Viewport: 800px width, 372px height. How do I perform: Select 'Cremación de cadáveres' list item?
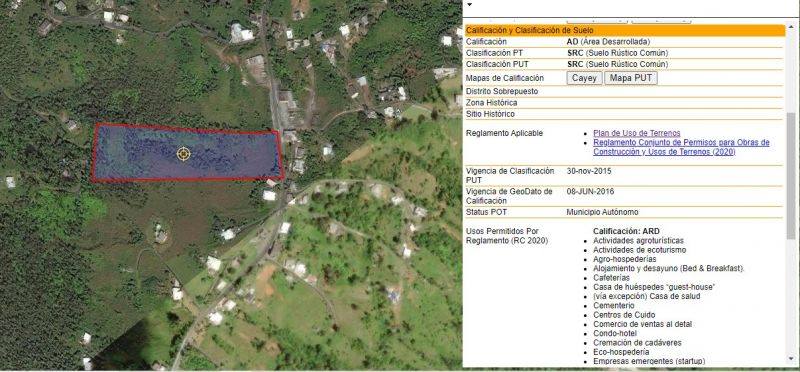637,342
